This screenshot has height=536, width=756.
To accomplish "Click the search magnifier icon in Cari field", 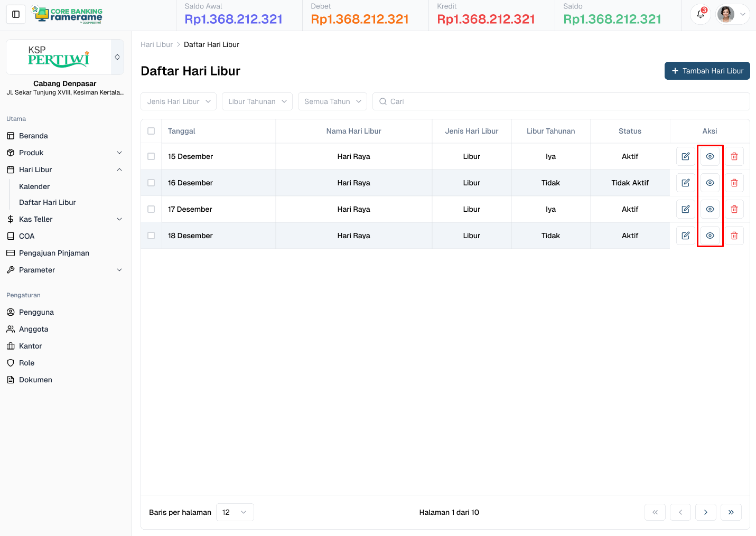I will (x=382, y=101).
